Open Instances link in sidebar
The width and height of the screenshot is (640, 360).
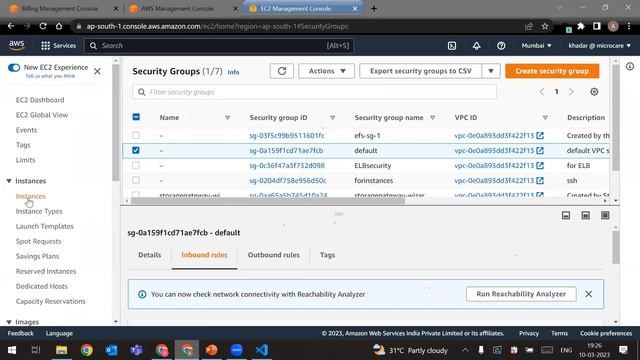coord(31,196)
